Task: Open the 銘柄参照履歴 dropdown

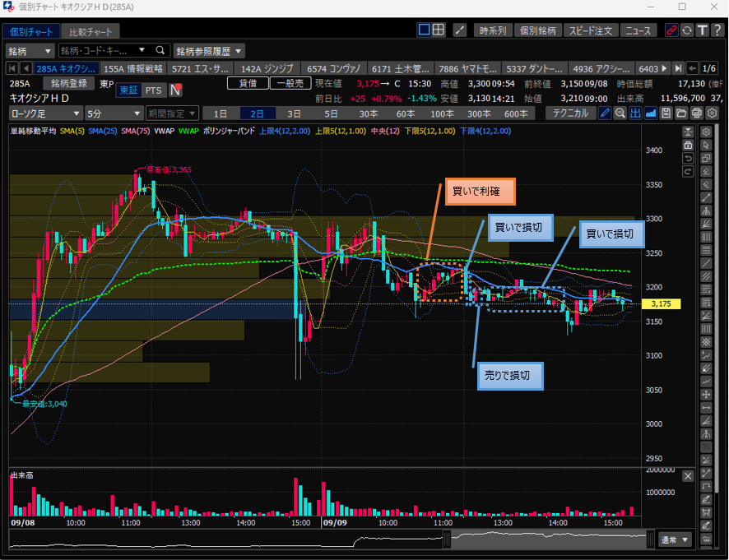Action: coord(209,51)
